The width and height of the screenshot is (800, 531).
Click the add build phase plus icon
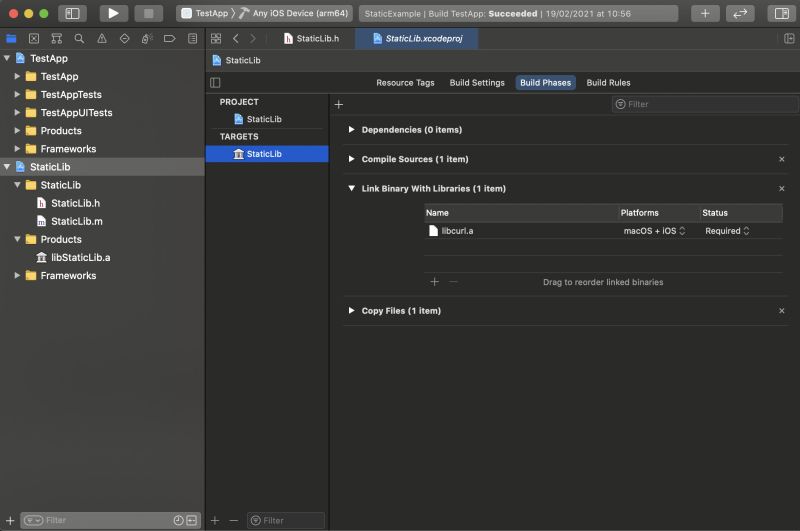click(x=339, y=105)
